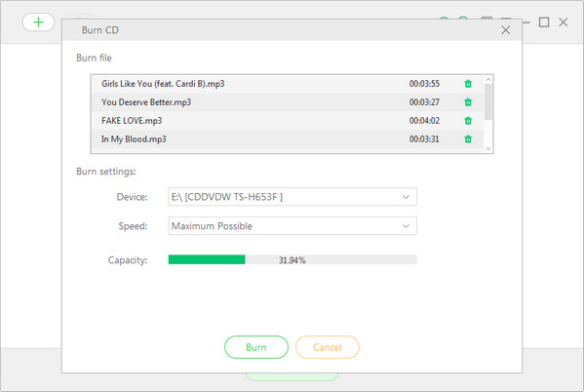
Task: Cancel the burn operation
Action: click(x=328, y=347)
